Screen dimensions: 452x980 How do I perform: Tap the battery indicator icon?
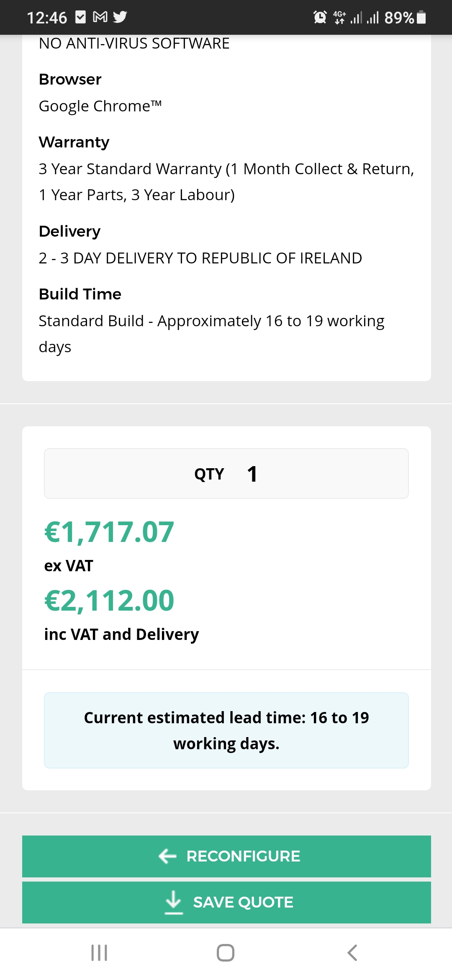pos(422,17)
